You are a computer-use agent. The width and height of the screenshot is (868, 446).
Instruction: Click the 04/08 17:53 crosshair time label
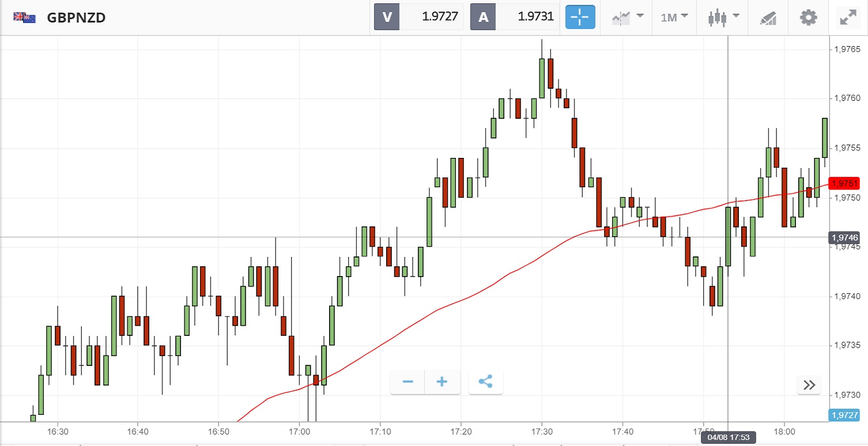tap(728, 439)
